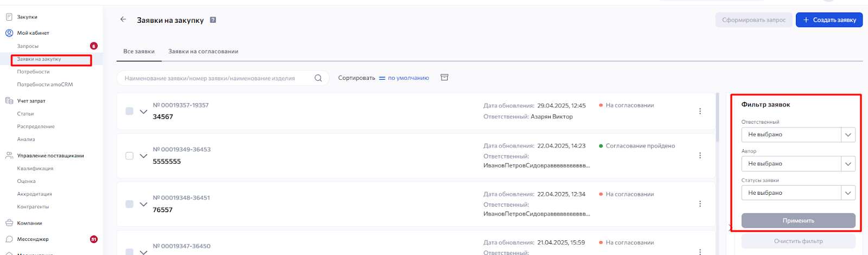Select the checkbox for request 00019357-19357
Viewport: 868px width, 255px height.
tap(129, 111)
